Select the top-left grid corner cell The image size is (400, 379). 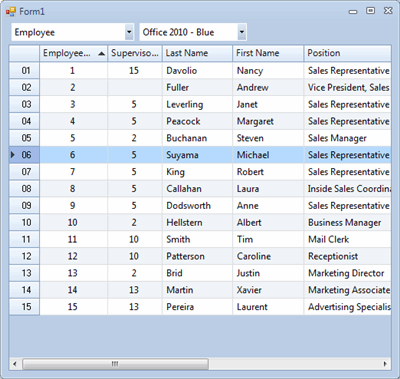point(24,53)
